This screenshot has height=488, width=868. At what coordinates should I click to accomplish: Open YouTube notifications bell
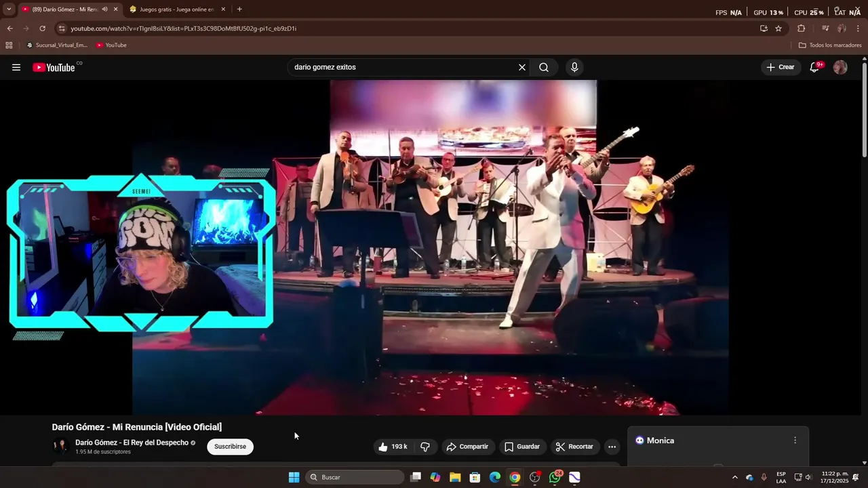(814, 67)
